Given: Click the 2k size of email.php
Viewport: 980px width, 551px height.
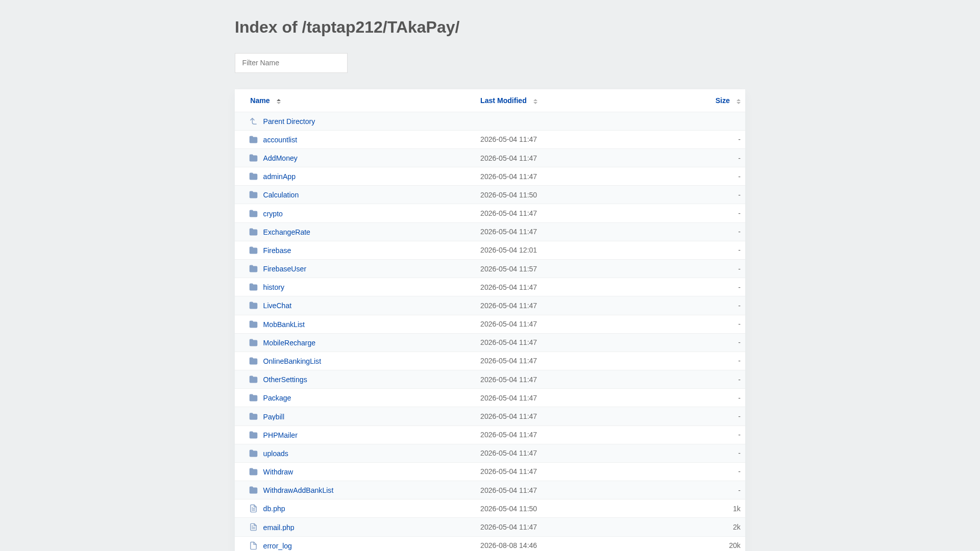Looking at the screenshot, I should [737, 527].
